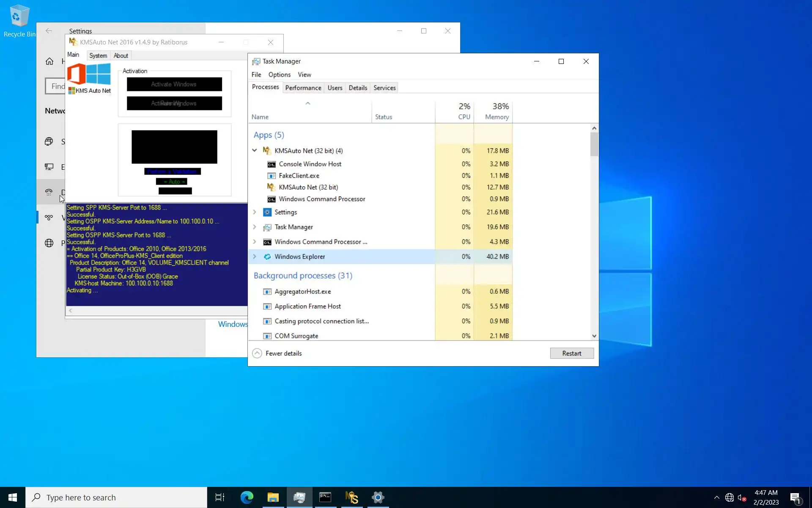This screenshot has width=812, height=508.
Task: Click the Home icon in Settings
Action: [49, 61]
